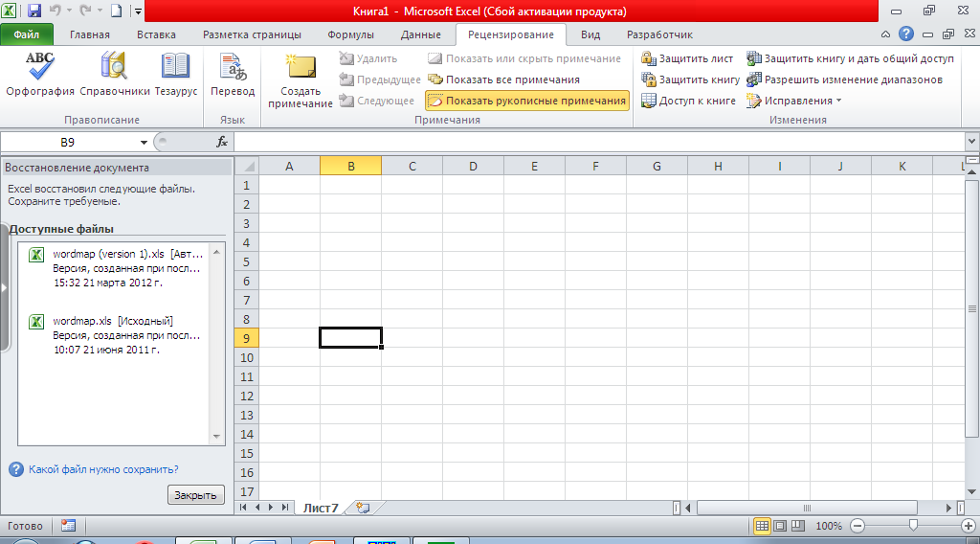The height and width of the screenshot is (544, 980).
Task: Switch to Page Layout view in status bar
Action: pyautogui.click(x=780, y=527)
